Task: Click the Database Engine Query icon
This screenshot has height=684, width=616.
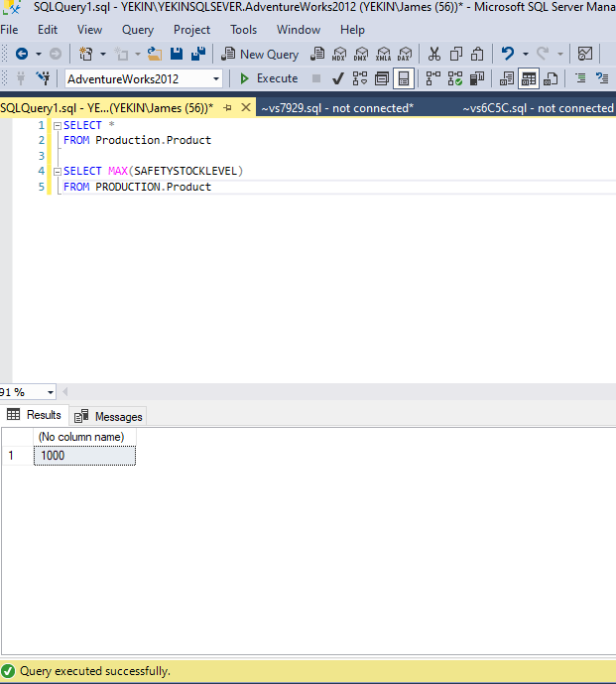Action: 317,54
